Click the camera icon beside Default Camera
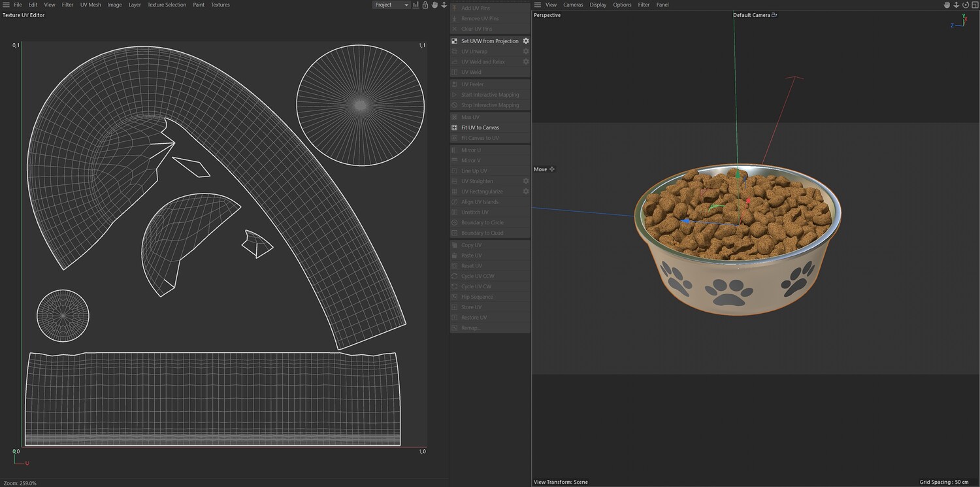980x487 pixels. point(774,15)
